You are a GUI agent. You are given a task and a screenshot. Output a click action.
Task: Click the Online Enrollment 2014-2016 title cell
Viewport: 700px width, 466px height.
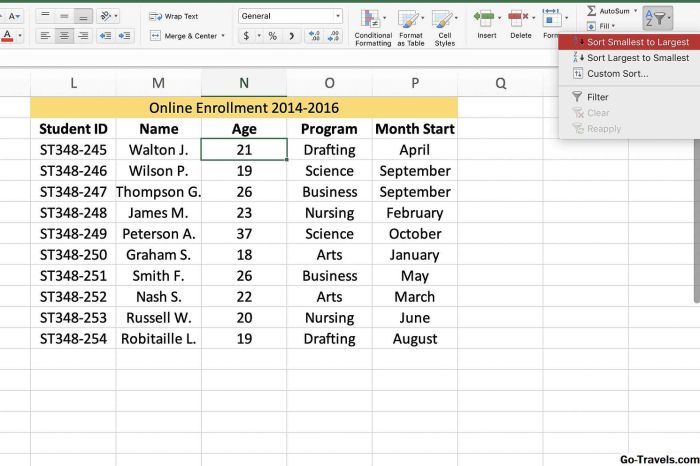point(244,108)
